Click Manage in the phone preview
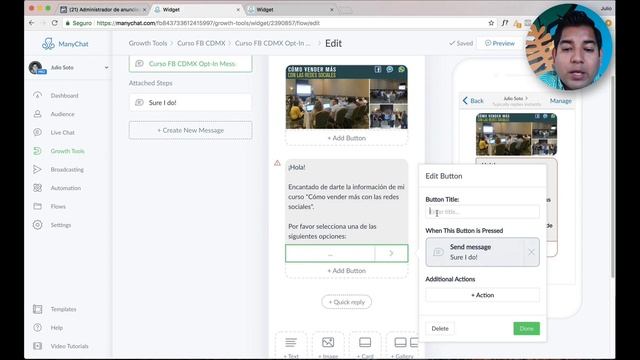 tap(560, 101)
